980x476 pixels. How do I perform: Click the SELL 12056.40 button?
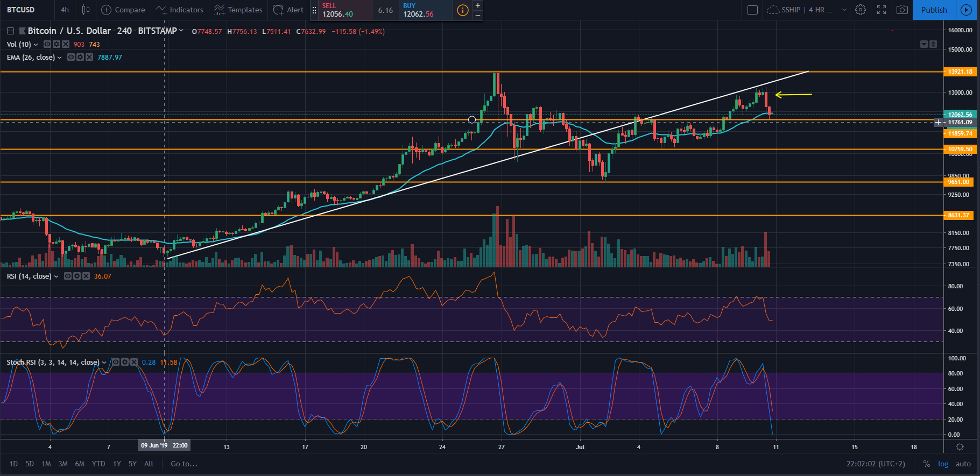tap(341, 10)
